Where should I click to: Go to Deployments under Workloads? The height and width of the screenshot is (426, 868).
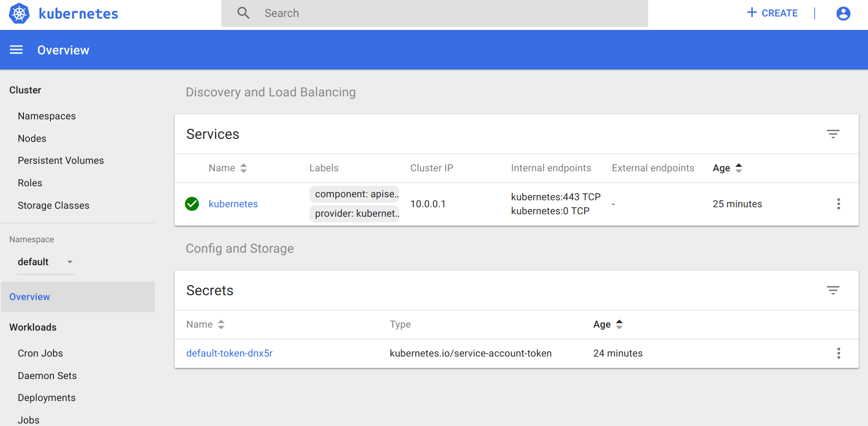click(46, 398)
